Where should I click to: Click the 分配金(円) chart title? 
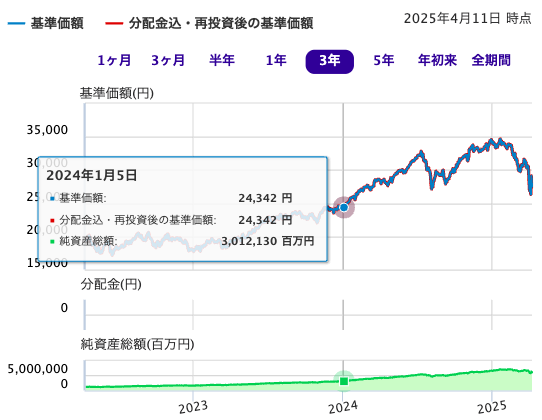pyautogui.click(x=111, y=284)
